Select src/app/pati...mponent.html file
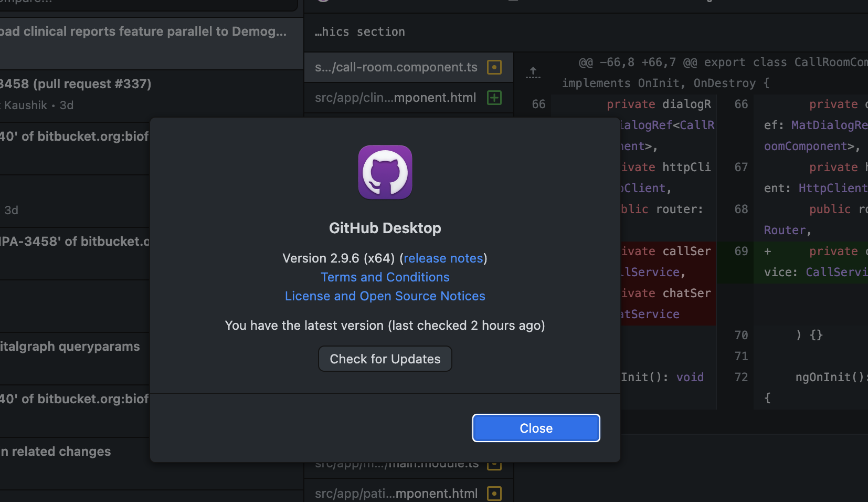Screen dimensions: 868x502 (x=408, y=494)
